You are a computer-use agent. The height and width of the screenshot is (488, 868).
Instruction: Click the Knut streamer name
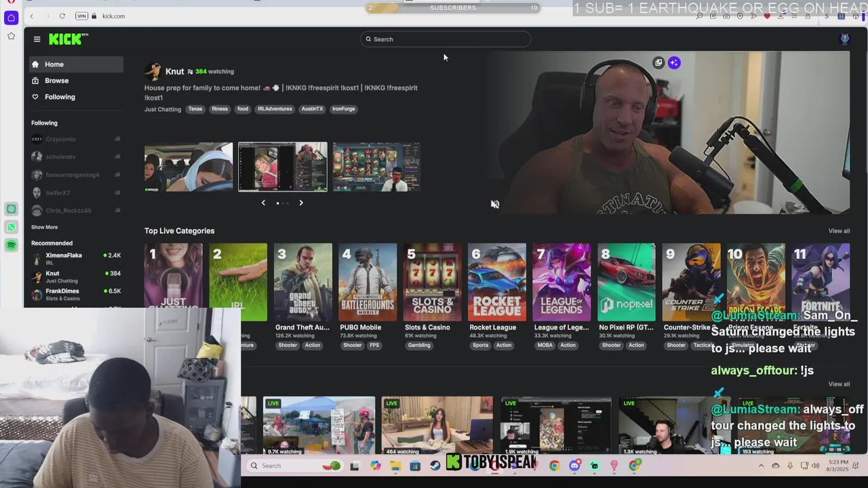pos(174,71)
